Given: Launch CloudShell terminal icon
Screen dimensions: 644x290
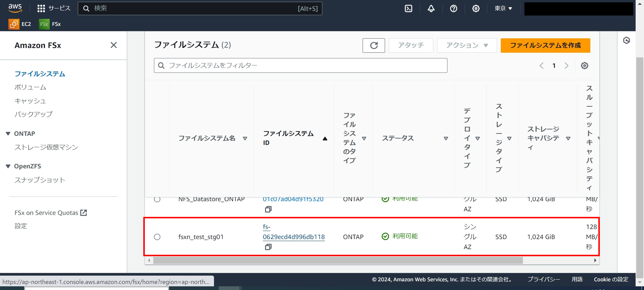Looking at the screenshot, I should coord(408,8).
